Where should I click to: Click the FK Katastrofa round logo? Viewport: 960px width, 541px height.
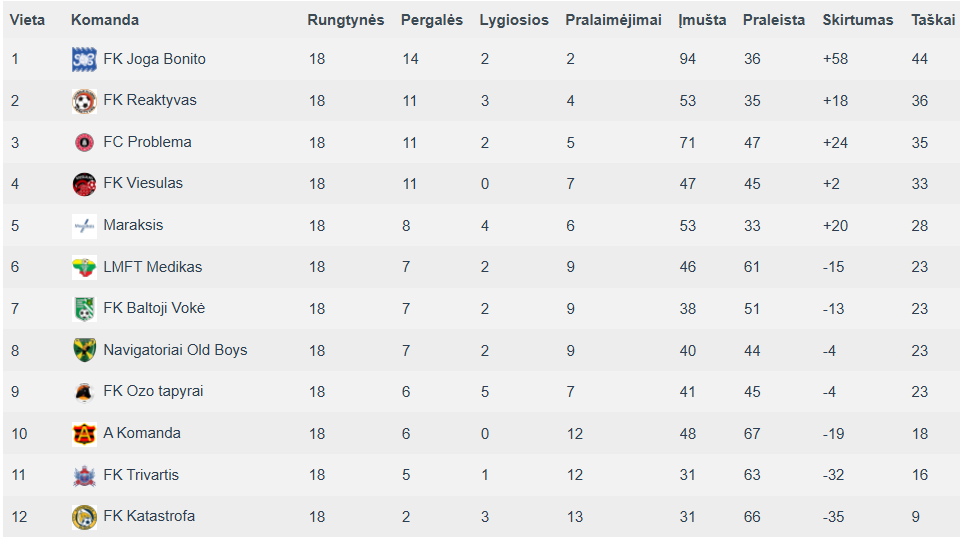tap(84, 517)
